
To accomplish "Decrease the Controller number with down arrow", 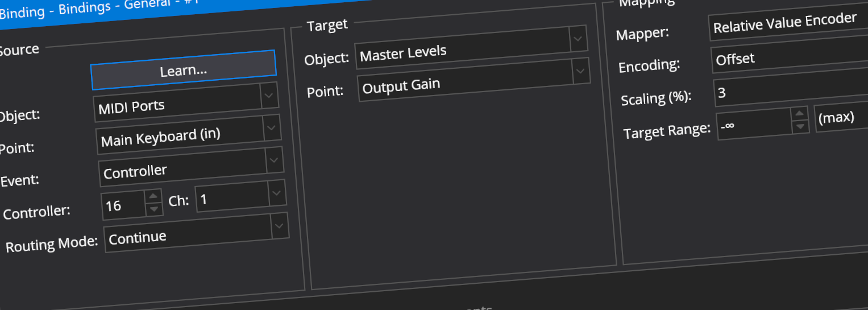I will [153, 209].
